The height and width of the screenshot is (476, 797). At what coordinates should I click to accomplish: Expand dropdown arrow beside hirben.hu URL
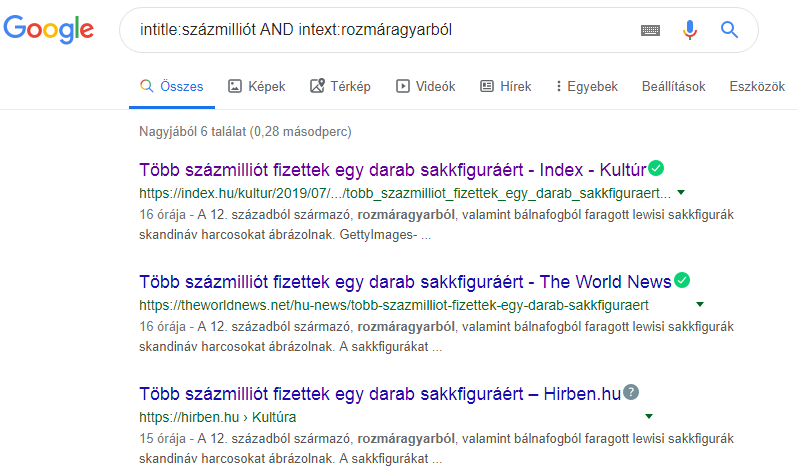pos(649,416)
